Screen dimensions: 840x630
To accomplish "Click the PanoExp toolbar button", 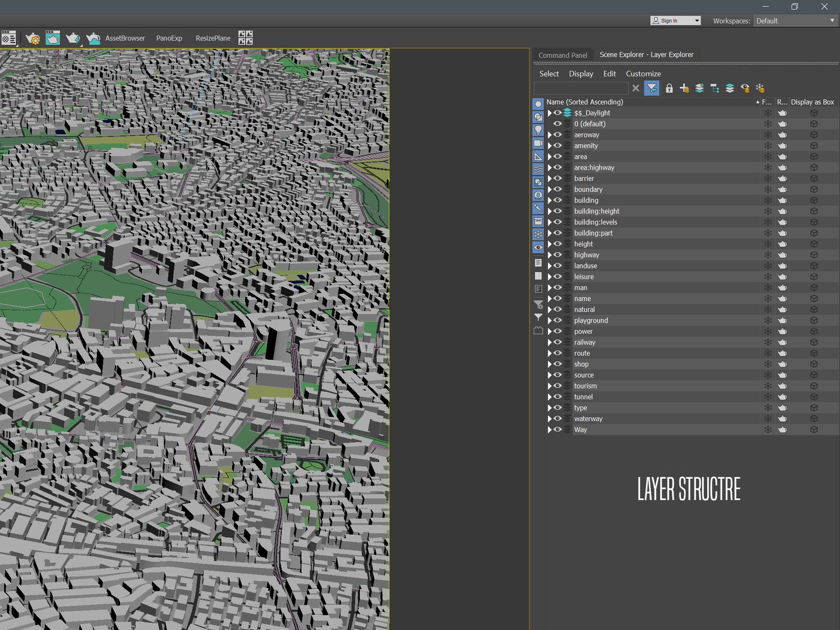I will click(x=169, y=38).
